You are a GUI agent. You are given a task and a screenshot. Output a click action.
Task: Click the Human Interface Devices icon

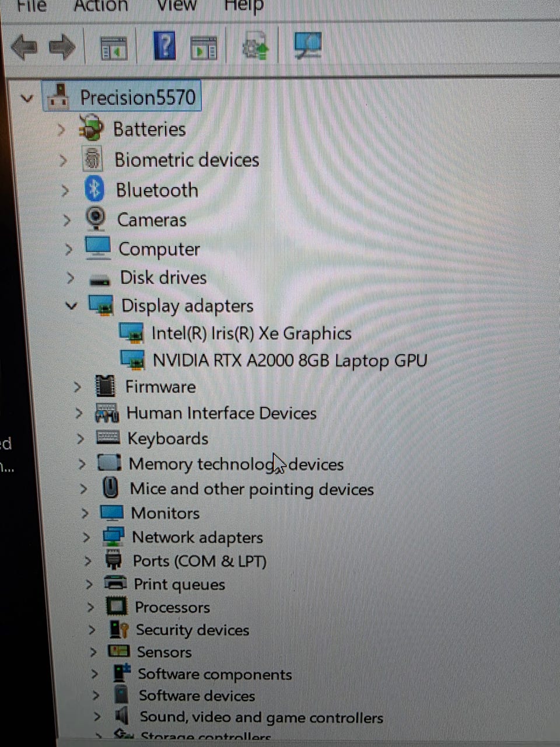pyautogui.click(x=107, y=413)
